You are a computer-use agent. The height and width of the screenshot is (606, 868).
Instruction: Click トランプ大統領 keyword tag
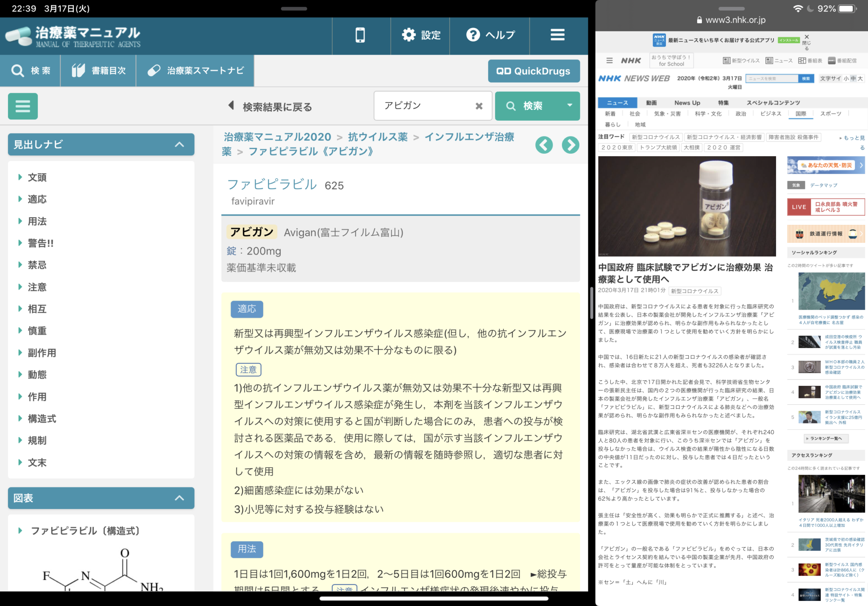(x=658, y=147)
